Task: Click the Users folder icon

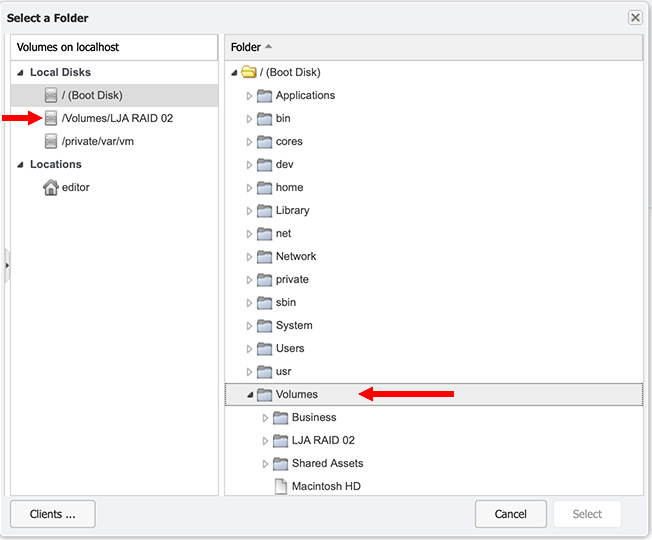Action: 264,349
